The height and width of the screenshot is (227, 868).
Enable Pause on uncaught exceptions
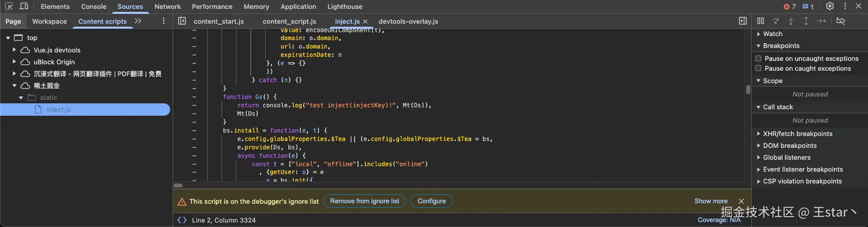point(758,58)
